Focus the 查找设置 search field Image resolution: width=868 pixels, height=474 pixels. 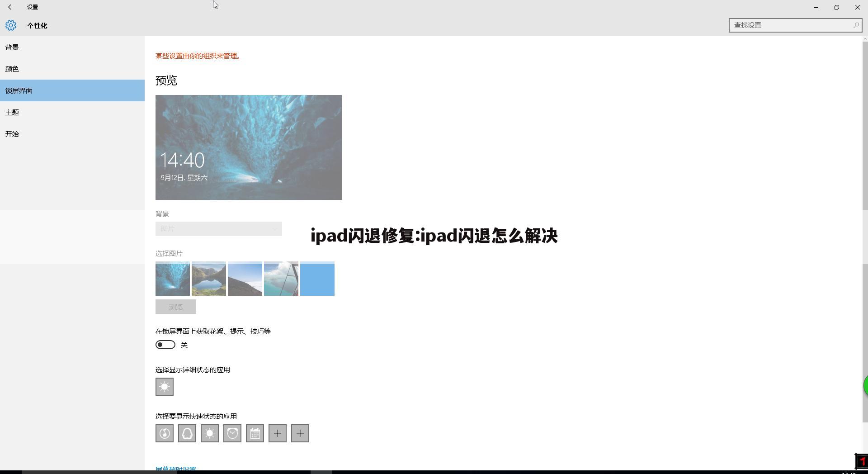point(795,25)
